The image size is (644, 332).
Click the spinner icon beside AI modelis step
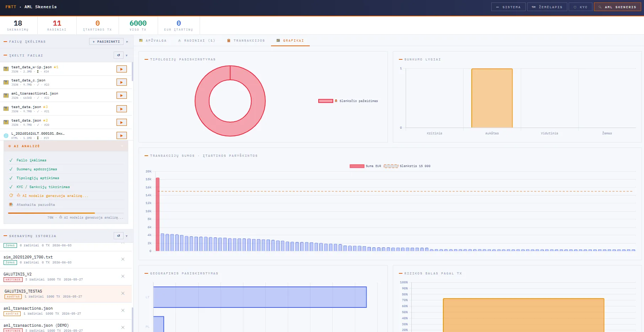11,196
